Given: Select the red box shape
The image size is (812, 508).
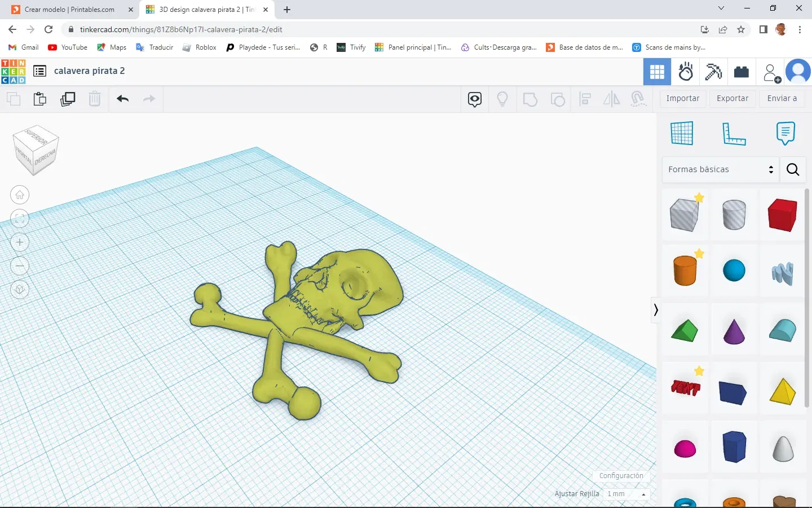Looking at the screenshot, I should coord(782,215).
